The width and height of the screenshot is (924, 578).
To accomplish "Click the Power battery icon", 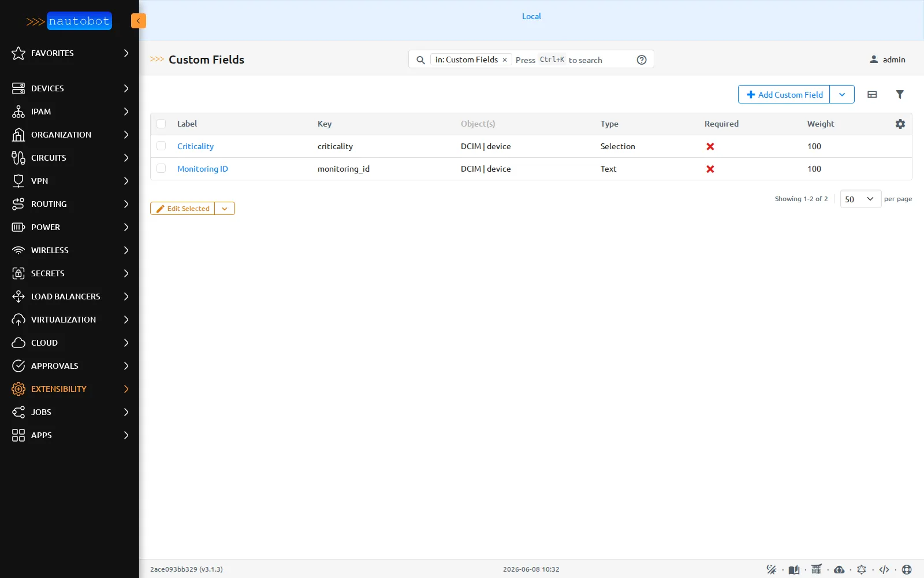I will (18, 227).
